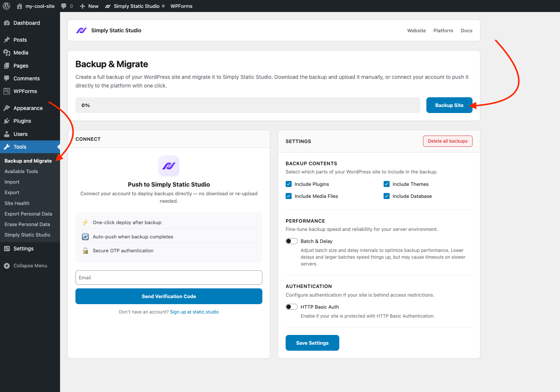Click the Settings sliders icon in sidebar
The image size is (560, 392).
(x=7, y=249)
